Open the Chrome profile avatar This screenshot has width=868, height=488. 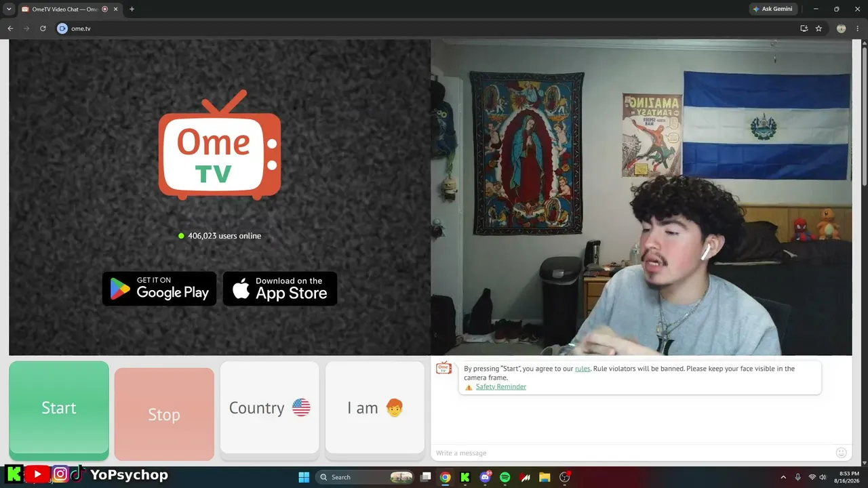(x=842, y=28)
